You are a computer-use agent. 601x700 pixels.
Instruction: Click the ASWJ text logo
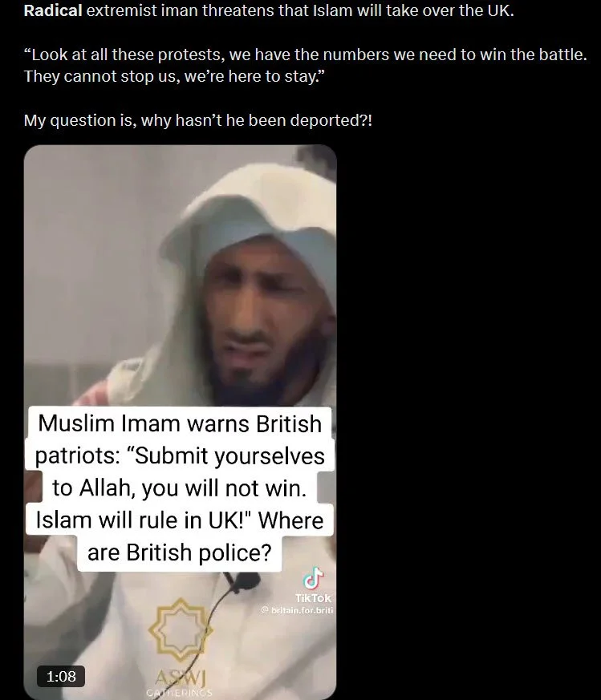[x=181, y=678]
